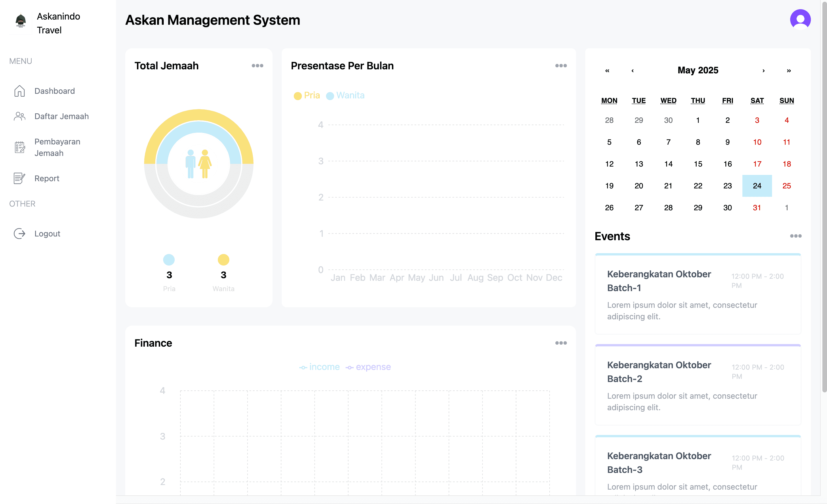Click the Dashboard home icon

tap(20, 91)
